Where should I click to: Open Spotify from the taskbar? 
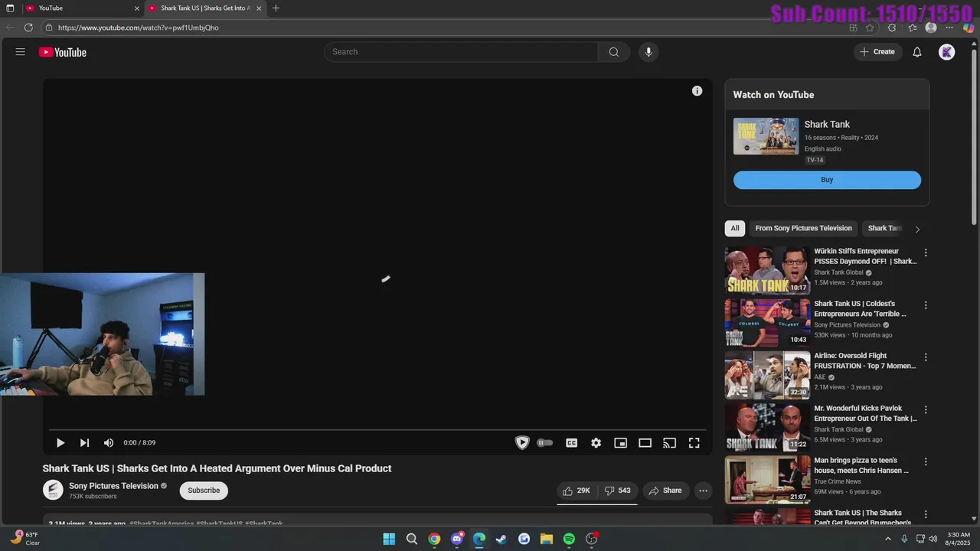tap(569, 539)
